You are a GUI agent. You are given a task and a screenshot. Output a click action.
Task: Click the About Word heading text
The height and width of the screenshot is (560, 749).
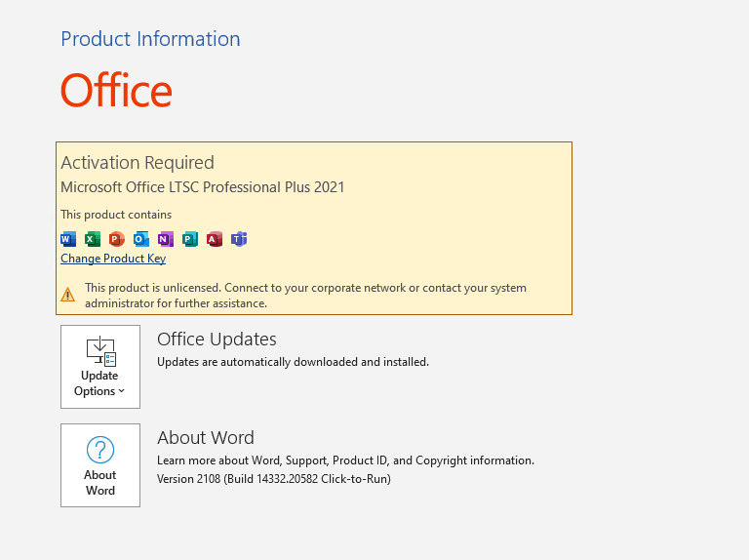pos(206,438)
